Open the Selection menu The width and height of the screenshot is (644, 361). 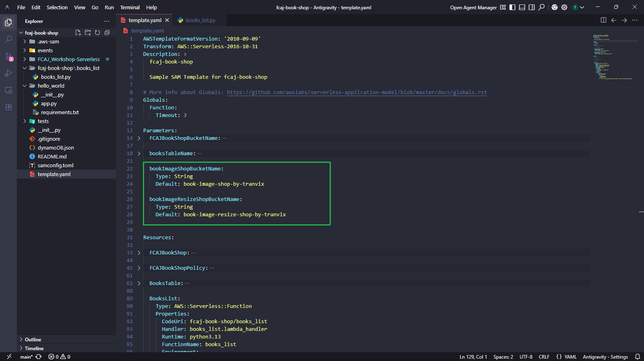tap(57, 7)
